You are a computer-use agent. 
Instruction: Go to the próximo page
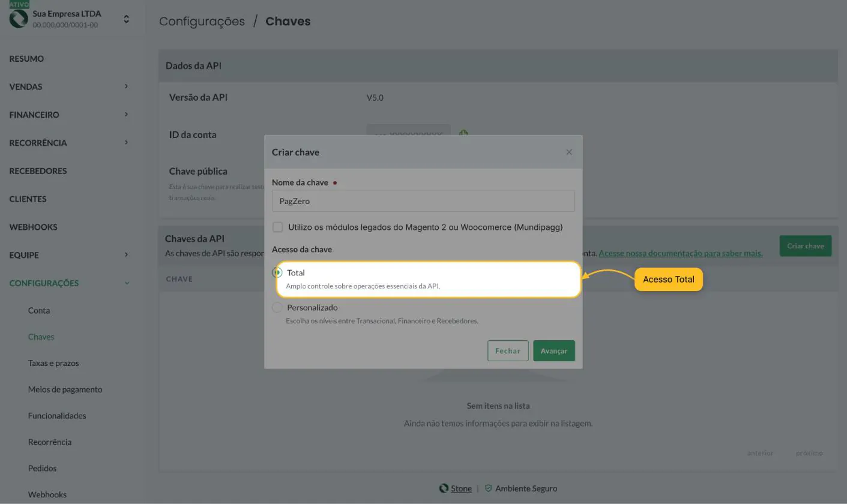pos(809,453)
